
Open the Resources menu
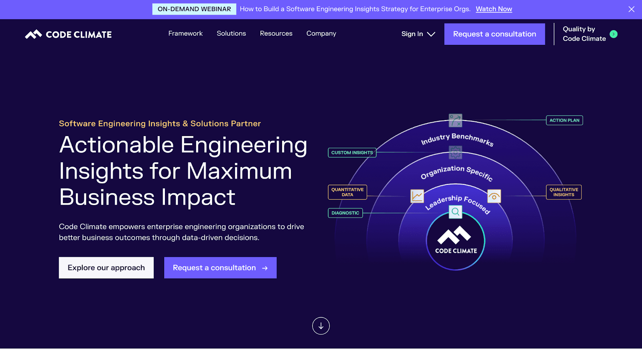(276, 34)
